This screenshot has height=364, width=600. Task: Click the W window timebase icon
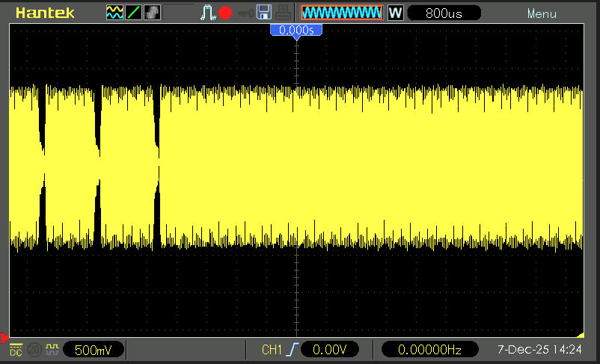(395, 13)
